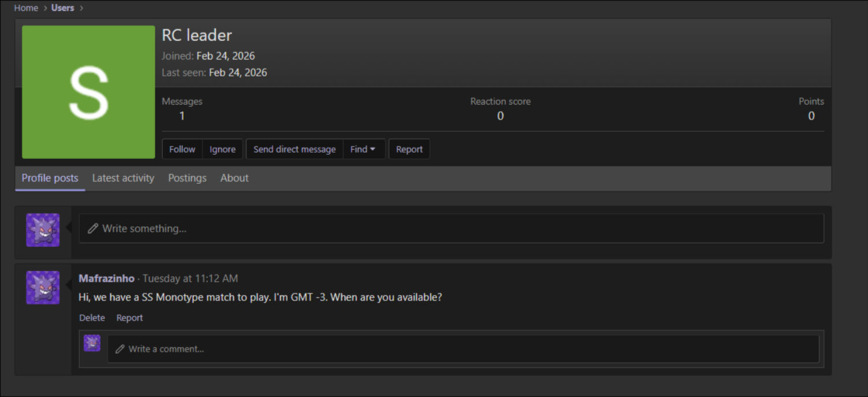The height and width of the screenshot is (397, 868).
Task: Go to Home in breadcrumb
Action: 26,8
